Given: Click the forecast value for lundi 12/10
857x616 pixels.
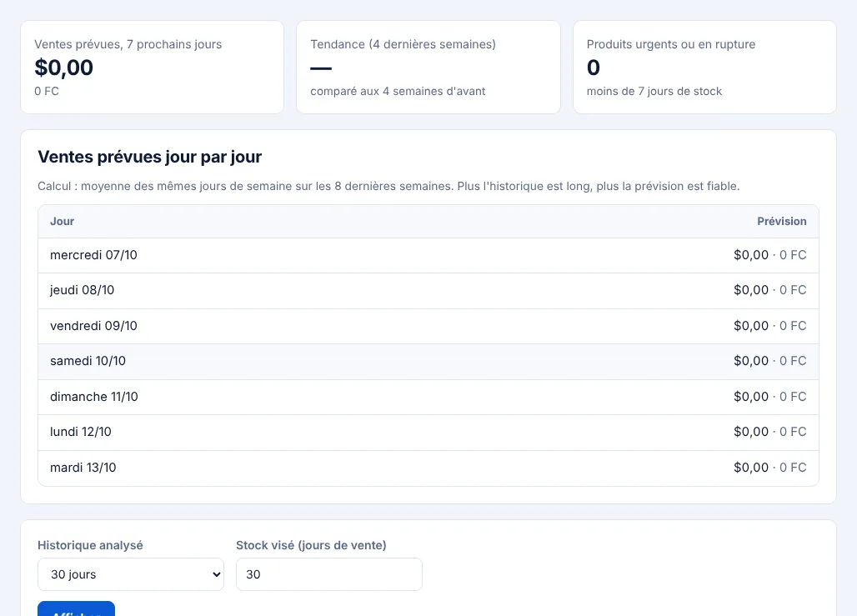Looking at the screenshot, I should (769, 432).
